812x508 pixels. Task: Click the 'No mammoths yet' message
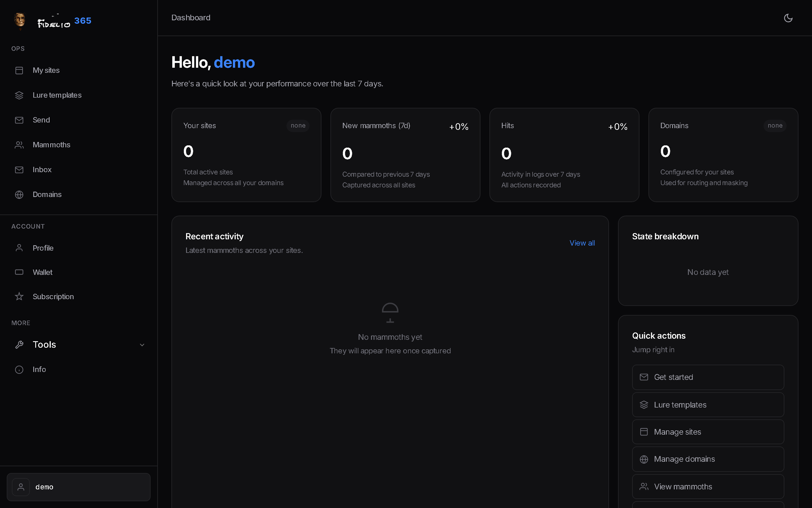(390, 337)
